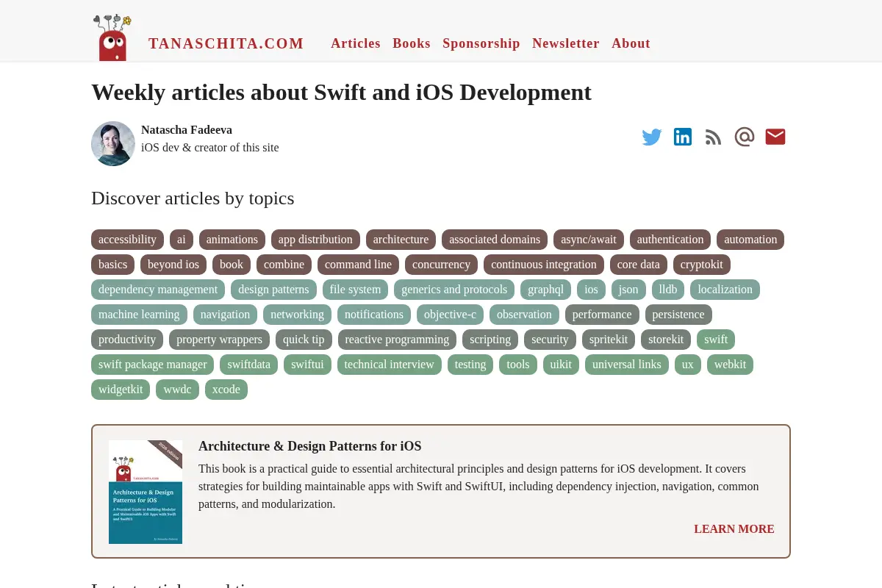
Task: Select the graphql tag
Action: [545, 290]
